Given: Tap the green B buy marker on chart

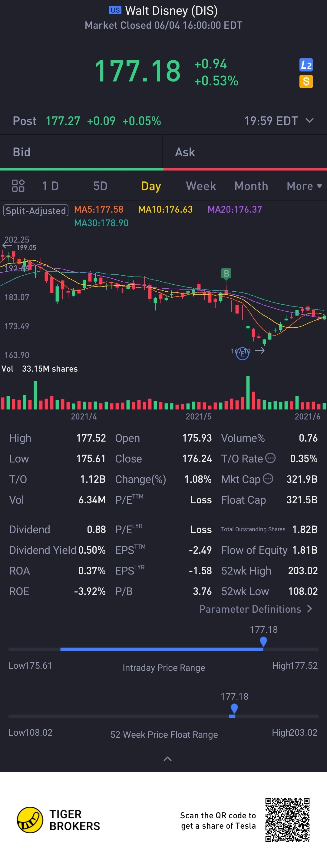Looking at the screenshot, I should (226, 273).
